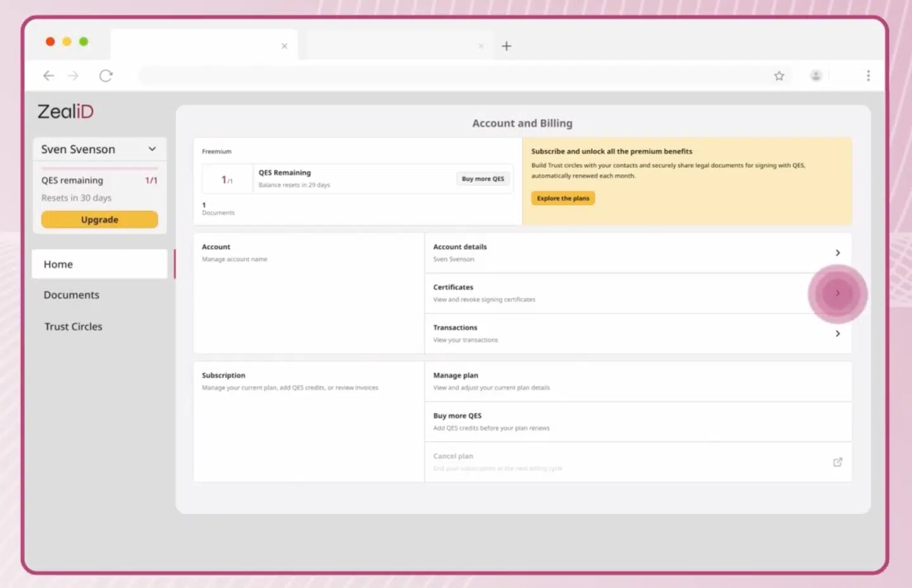Screen dimensions: 912x588
Task: Close the second browser tab
Action: point(481,46)
